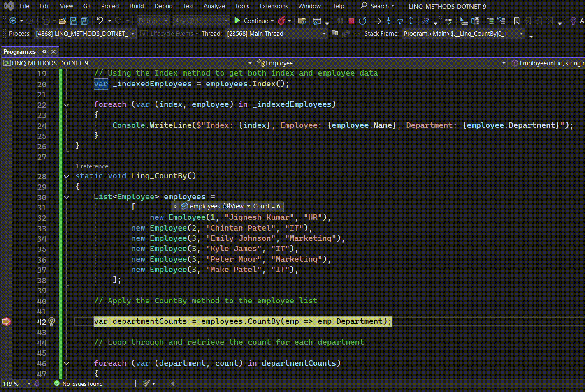Open the Hot Reload icon
The height and width of the screenshot is (392, 585).
click(282, 21)
